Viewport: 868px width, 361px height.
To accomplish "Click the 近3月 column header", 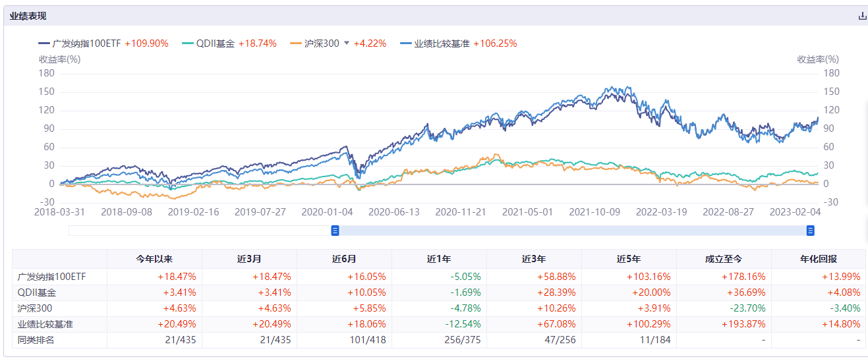I will pos(249,259).
